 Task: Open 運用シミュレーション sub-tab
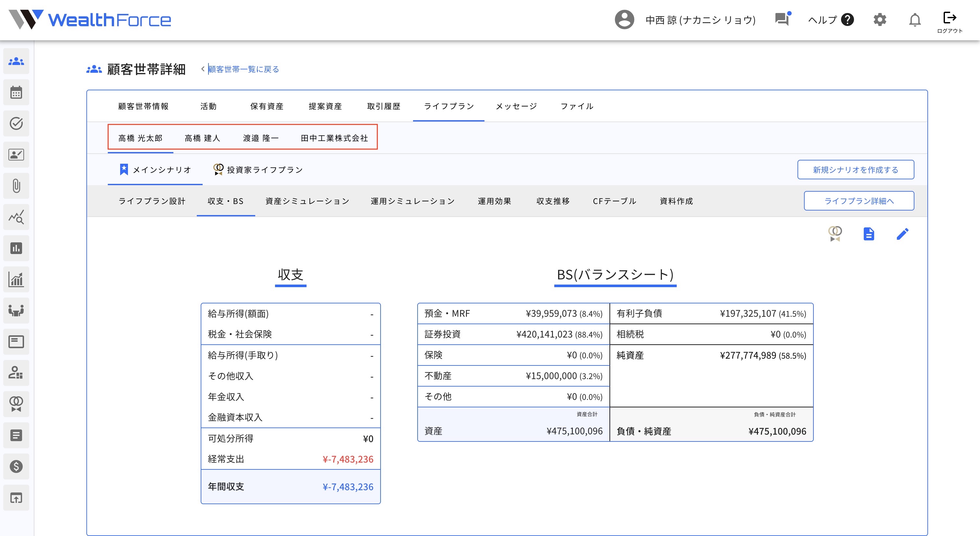(413, 201)
